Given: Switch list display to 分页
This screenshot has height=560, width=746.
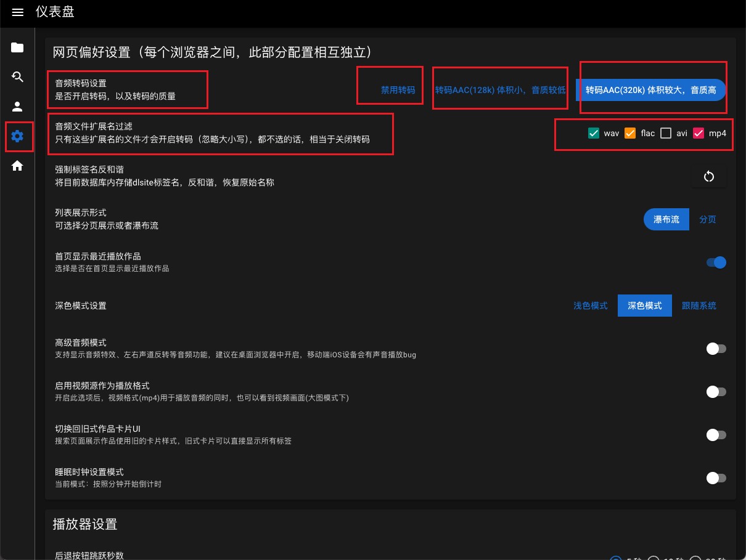Looking at the screenshot, I should 707,219.
